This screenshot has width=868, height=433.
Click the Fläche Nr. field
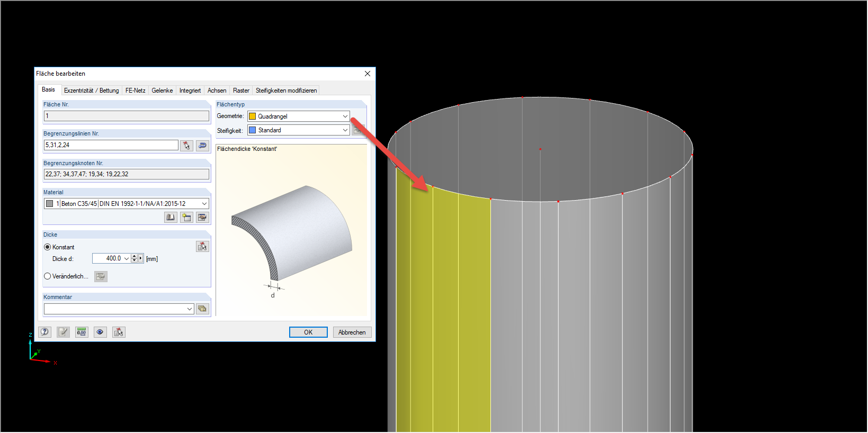pos(127,116)
